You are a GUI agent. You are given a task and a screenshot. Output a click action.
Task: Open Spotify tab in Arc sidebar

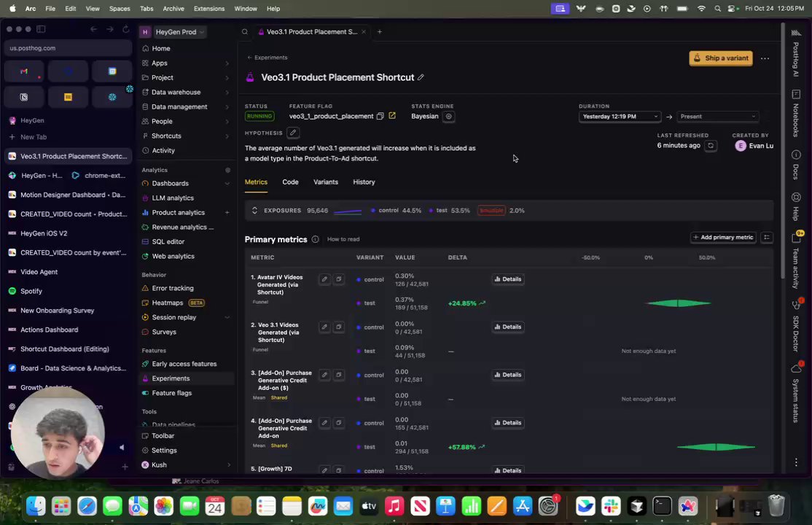pyautogui.click(x=68, y=291)
